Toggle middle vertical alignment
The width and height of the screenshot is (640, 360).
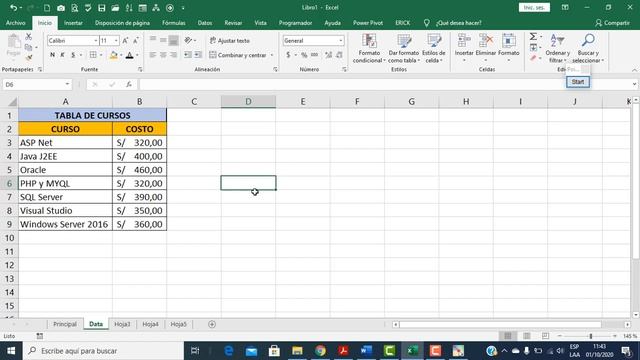pos(163,40)
